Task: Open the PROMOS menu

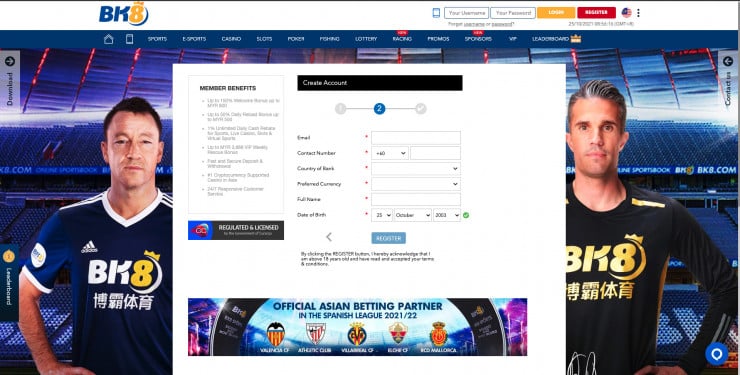Action: tap(438, 39)
